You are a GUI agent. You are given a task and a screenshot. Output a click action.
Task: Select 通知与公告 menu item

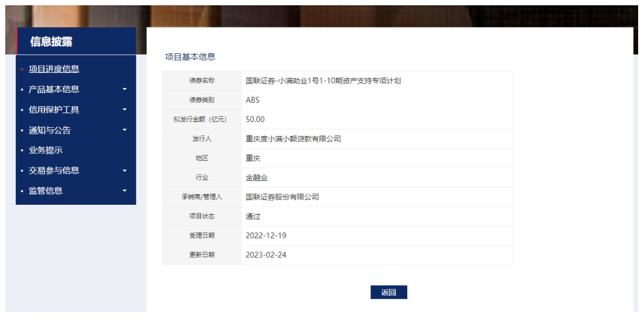coord(50,130)
